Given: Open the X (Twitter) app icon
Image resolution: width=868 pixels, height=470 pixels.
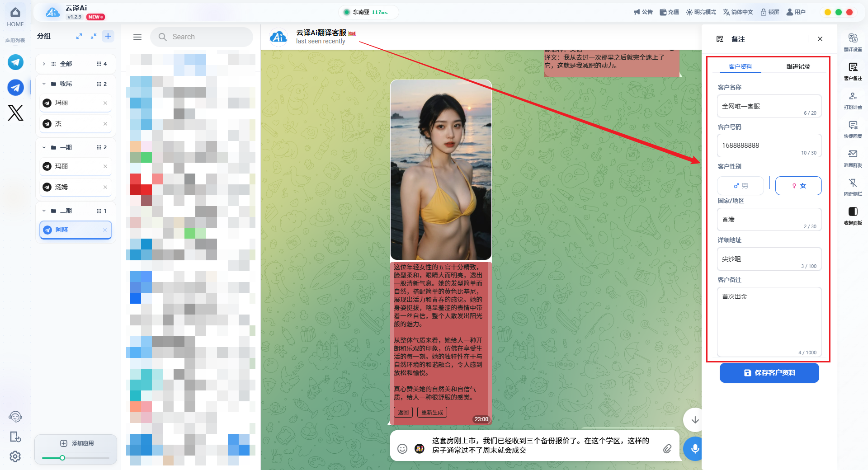Looking at the screenshot, I should coord(15,113).
